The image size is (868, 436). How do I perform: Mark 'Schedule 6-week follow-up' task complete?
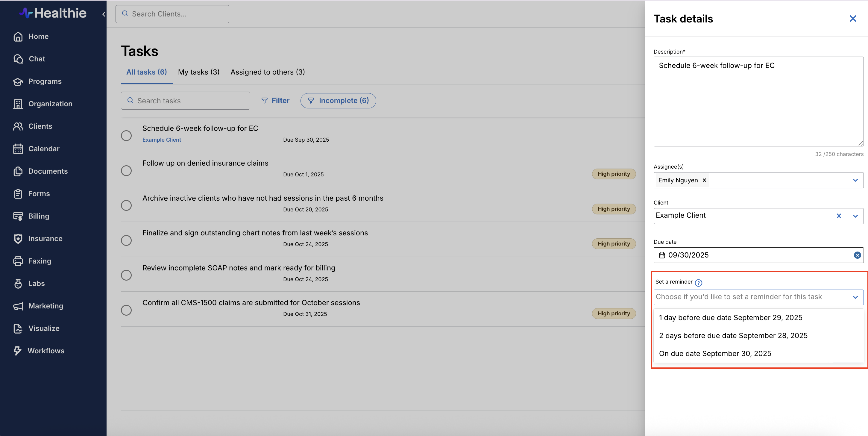tap(126, 136)
